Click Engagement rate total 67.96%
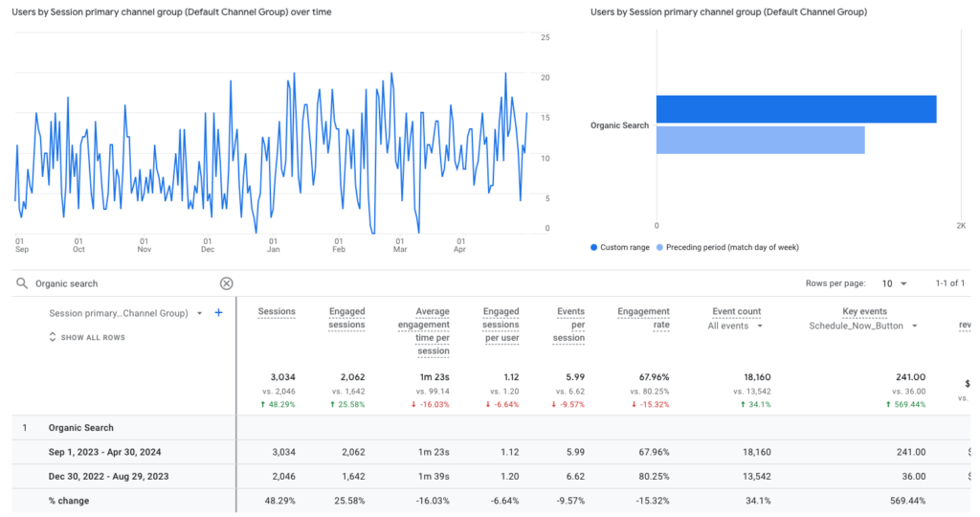 pyautogui.click(x=654, y=377)
